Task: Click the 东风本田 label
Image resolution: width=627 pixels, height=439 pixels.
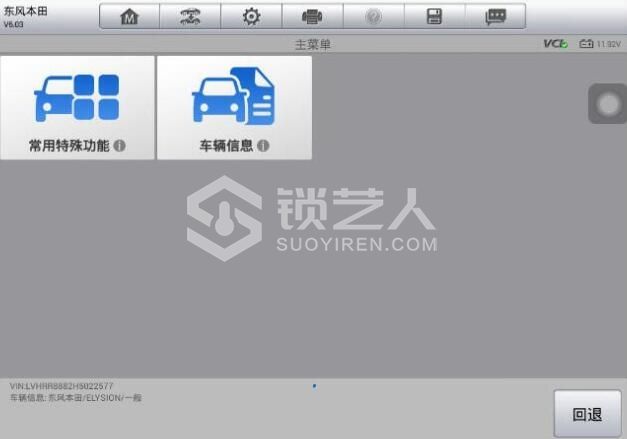Action: coord(26,11)
